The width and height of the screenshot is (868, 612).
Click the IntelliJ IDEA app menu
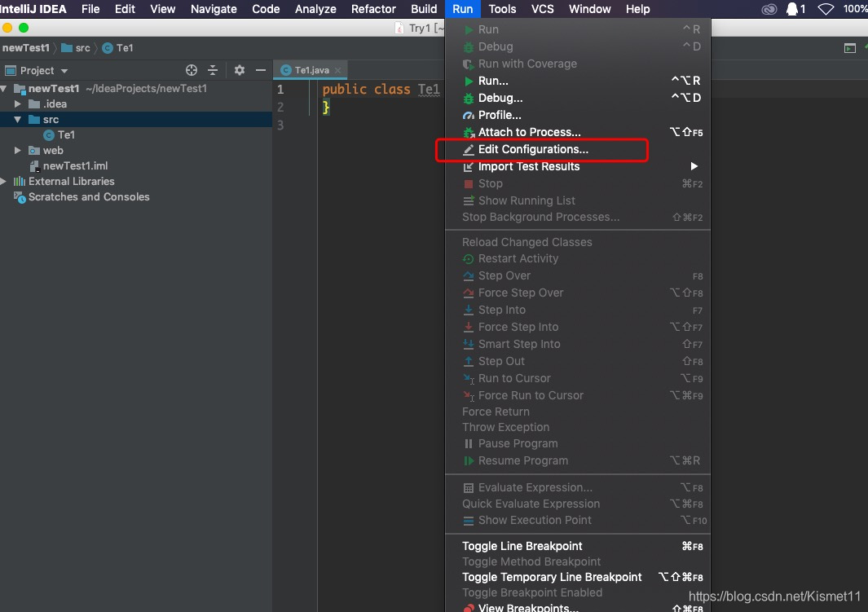point(33,9)
